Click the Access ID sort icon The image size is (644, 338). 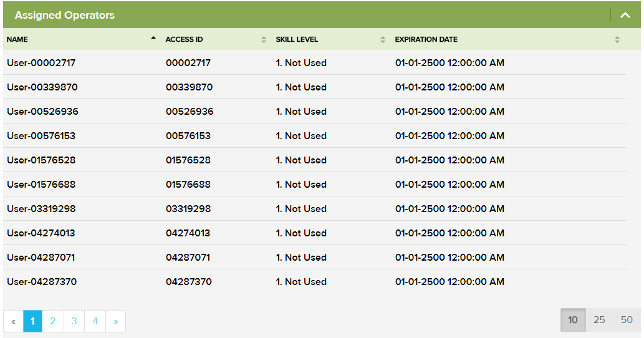pos(264,39)
